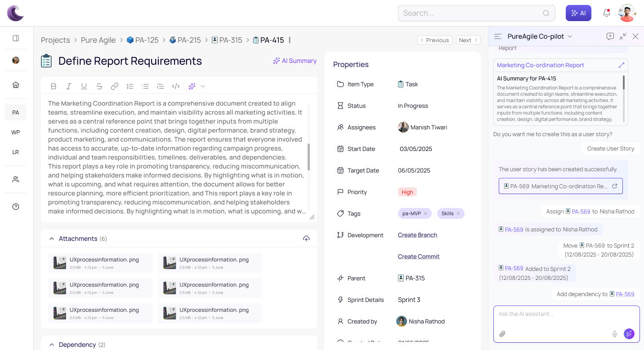Upload an attachment with the cloud upload icon
The image size is (644, 350).
click(x=306, y=239)
